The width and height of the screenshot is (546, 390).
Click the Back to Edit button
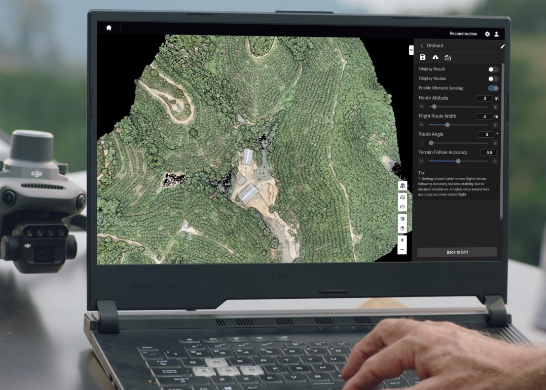tap(457, 252)
